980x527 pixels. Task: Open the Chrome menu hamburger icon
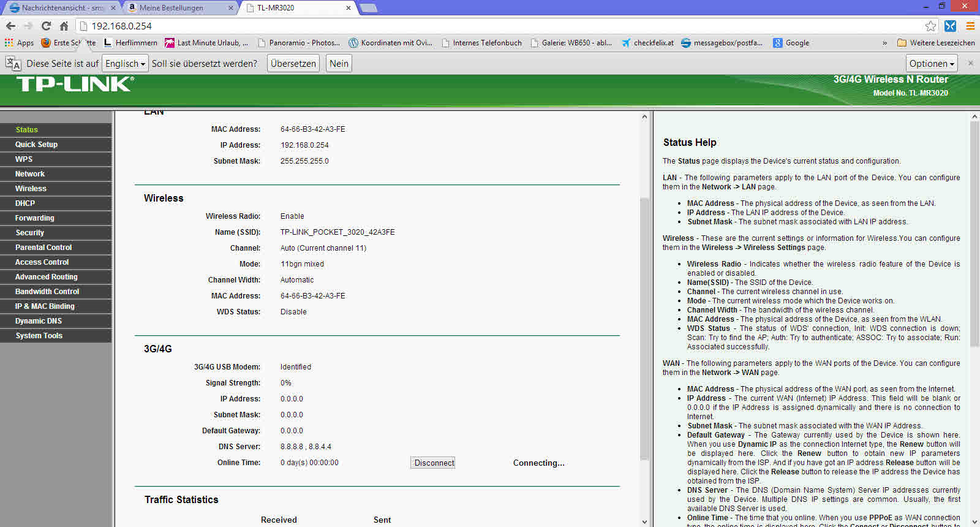coord(970,26)
